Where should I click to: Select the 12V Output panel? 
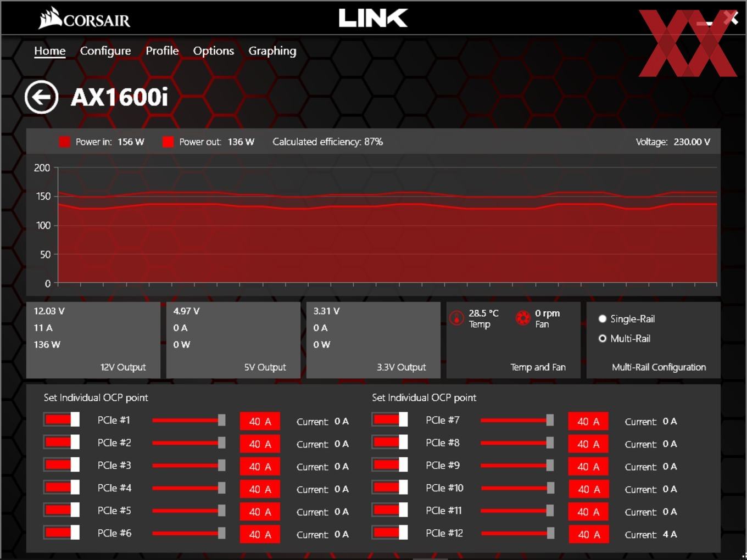(93, 340)
